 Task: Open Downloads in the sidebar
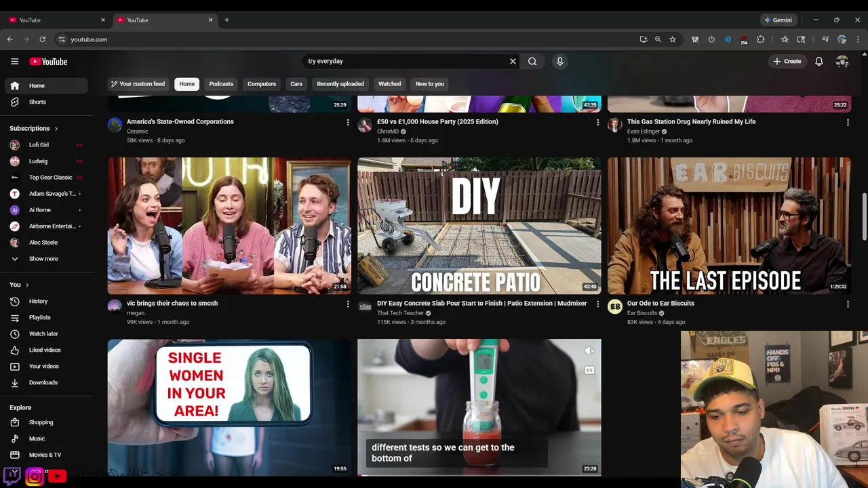[47, 382]
